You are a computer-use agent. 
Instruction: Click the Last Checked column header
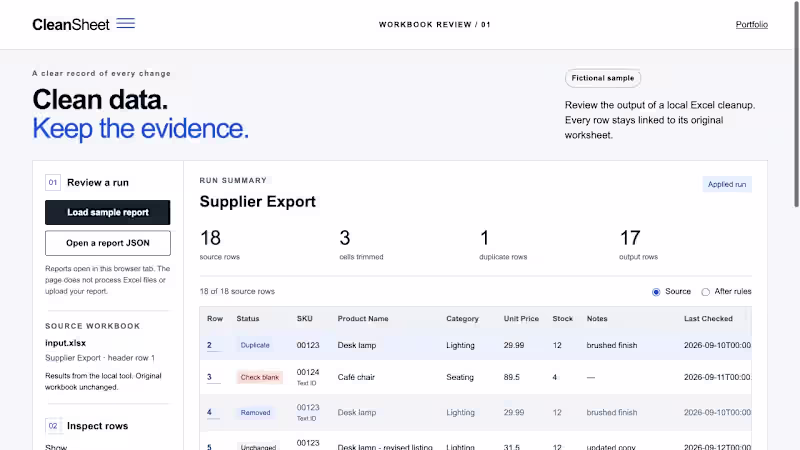(708, 318)
